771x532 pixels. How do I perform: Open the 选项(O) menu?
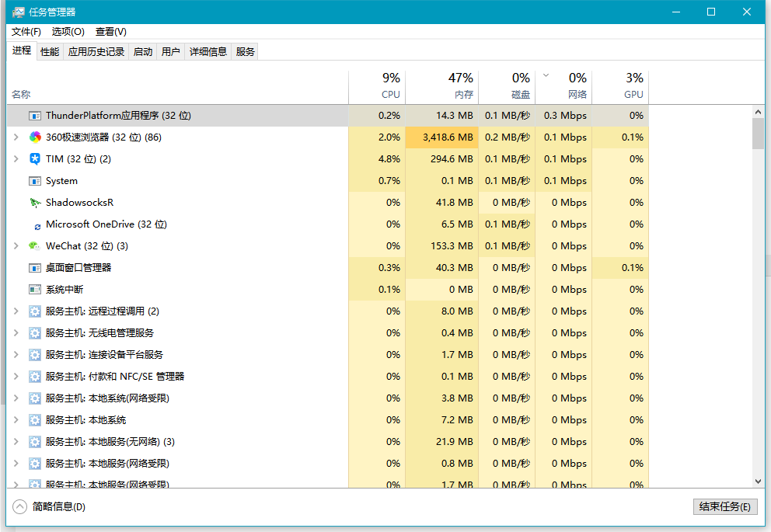click(68, 31)
